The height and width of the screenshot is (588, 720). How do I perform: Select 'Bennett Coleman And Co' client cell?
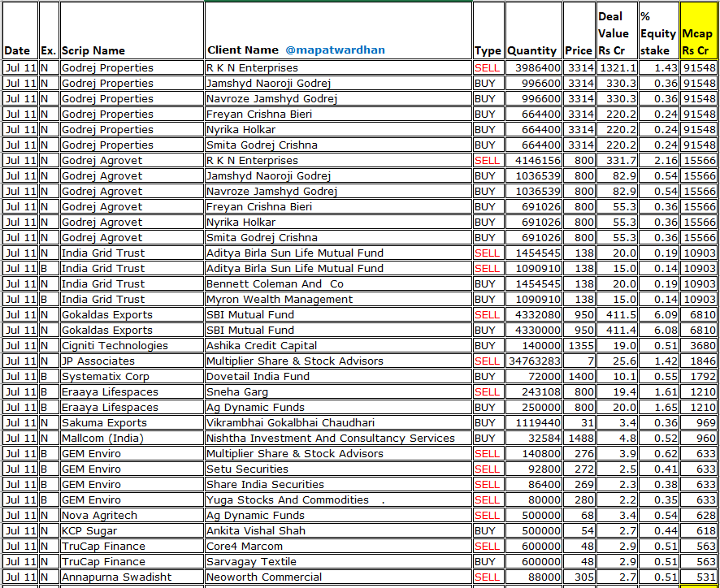pyautogui.click(x=338, y=284)
